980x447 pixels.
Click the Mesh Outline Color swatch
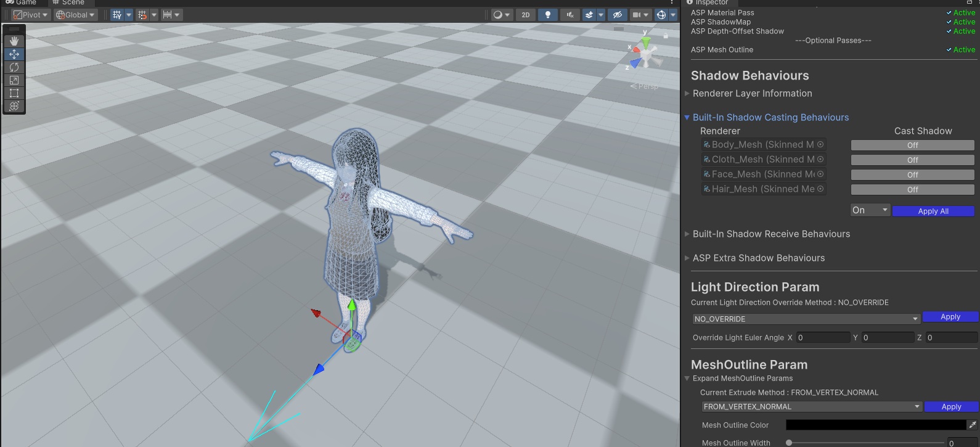pos(875,425)
